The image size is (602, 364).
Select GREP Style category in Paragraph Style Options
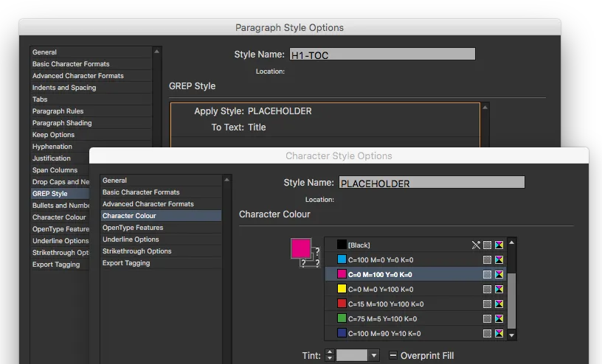[x=60, y=194]
